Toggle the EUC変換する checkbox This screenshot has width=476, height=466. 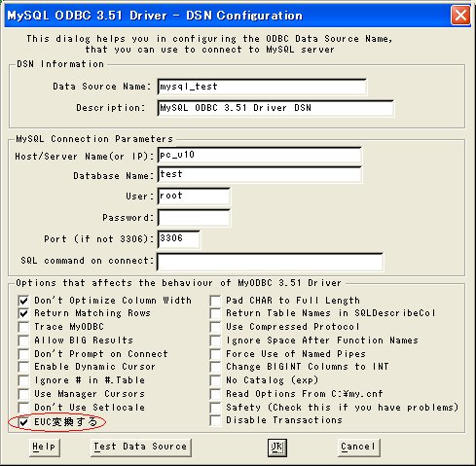(23, 422)
